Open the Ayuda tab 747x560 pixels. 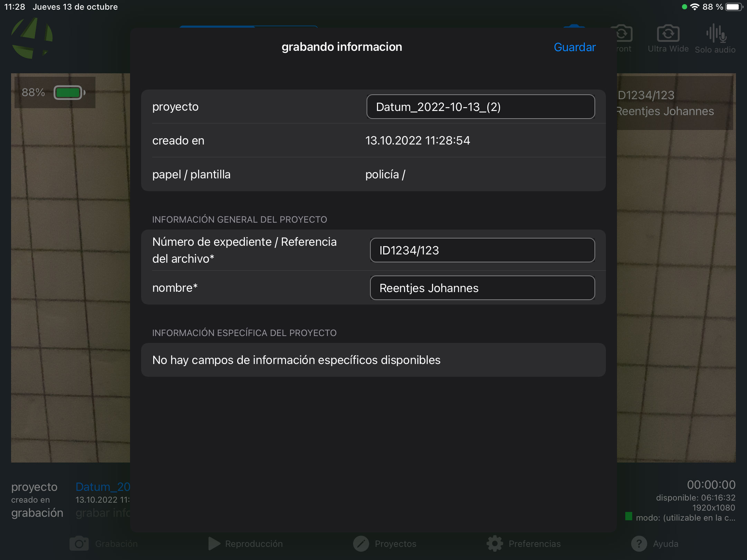coord(654,544)
